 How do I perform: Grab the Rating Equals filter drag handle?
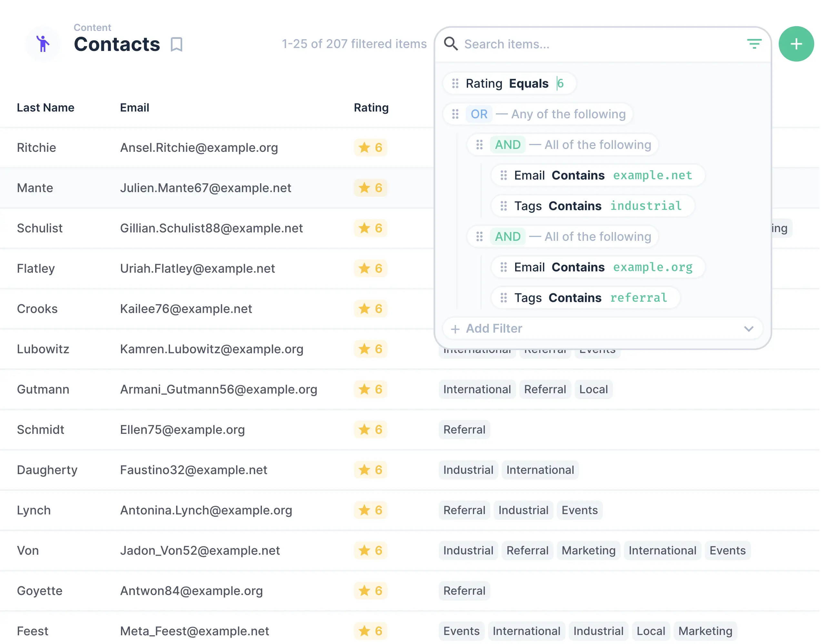point(455,83)
